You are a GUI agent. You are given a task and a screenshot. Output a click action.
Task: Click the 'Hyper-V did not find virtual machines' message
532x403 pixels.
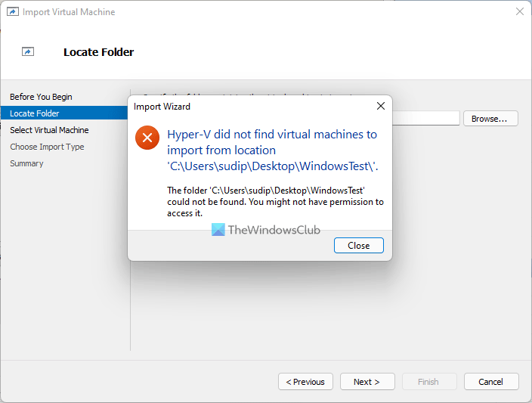tap(273, 150)
